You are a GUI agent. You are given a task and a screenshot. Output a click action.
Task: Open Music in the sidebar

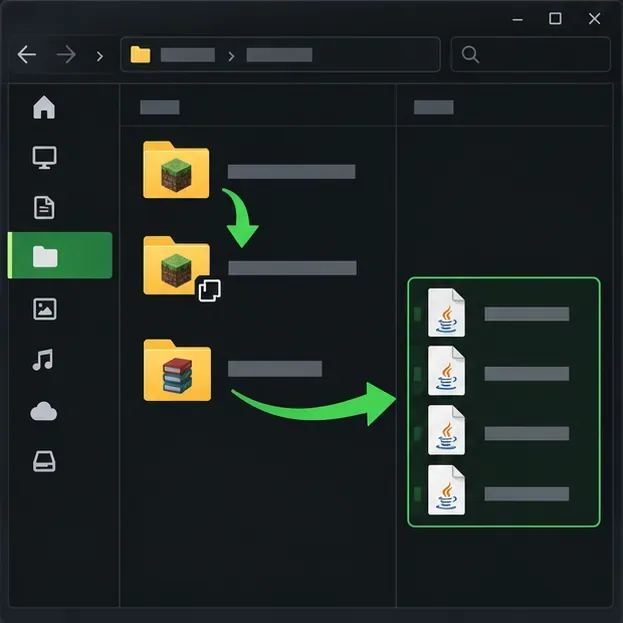coord(43,360)
